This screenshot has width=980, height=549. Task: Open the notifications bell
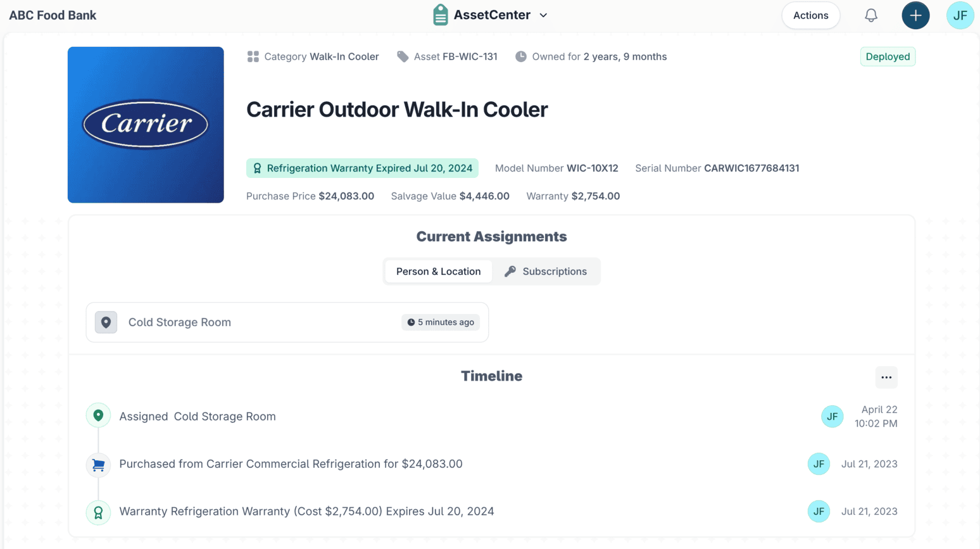coord(871,15)
